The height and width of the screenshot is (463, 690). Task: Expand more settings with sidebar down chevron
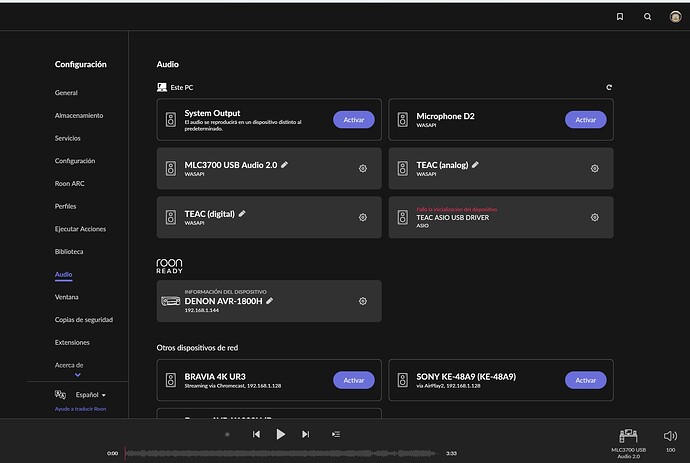[78, 375]
